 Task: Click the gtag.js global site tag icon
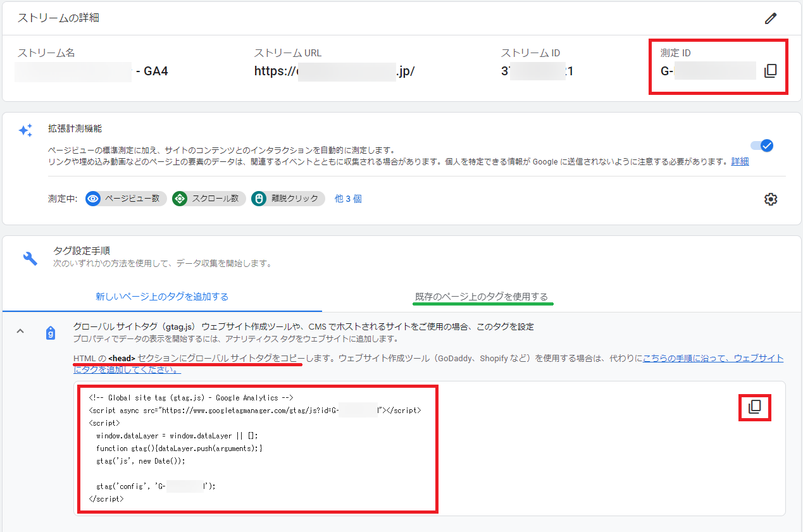point(51,333)
